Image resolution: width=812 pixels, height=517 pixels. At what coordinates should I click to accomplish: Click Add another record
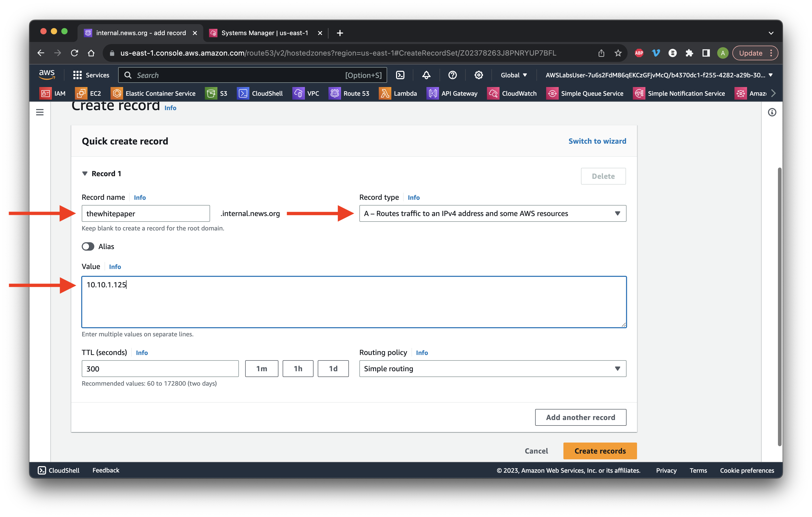580,417
